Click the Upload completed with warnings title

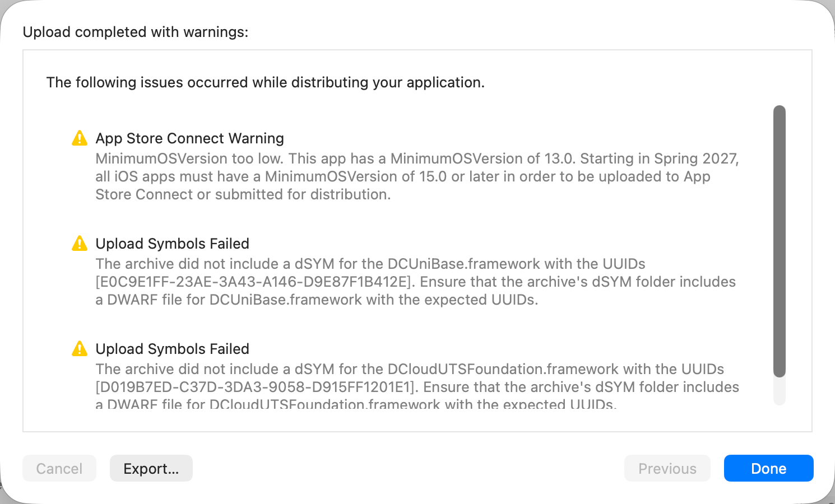[x=136, y=32]
